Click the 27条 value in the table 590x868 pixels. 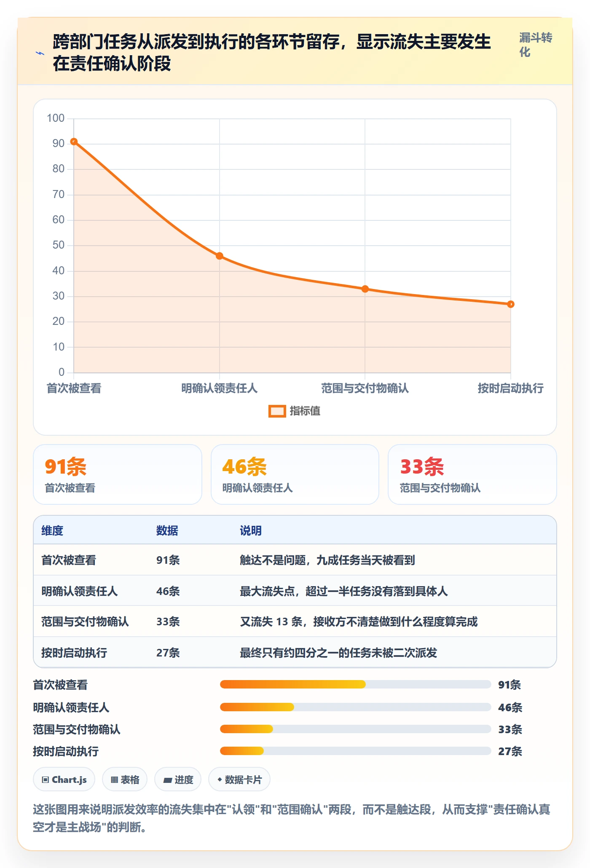tap(168, 653)
